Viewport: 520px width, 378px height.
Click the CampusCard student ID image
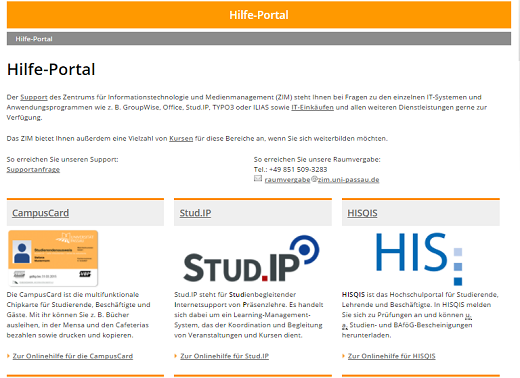coord(53,258)
